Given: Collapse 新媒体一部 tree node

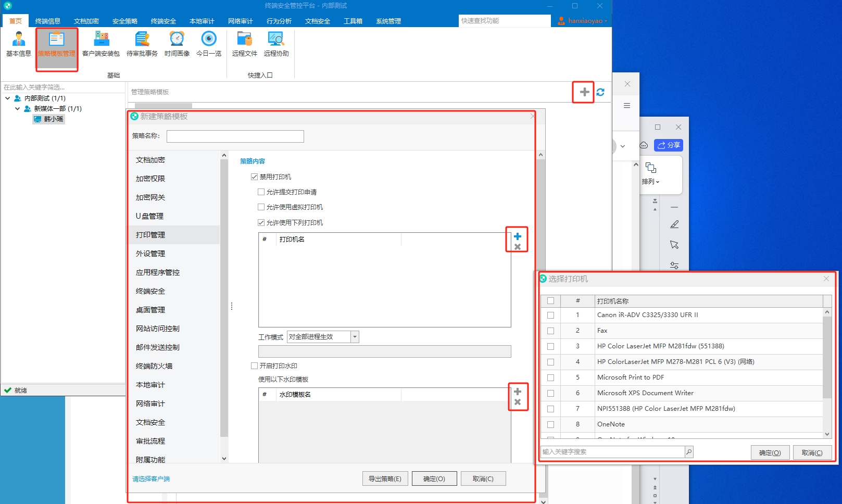Looking at the screenshot, I should 18,109.
